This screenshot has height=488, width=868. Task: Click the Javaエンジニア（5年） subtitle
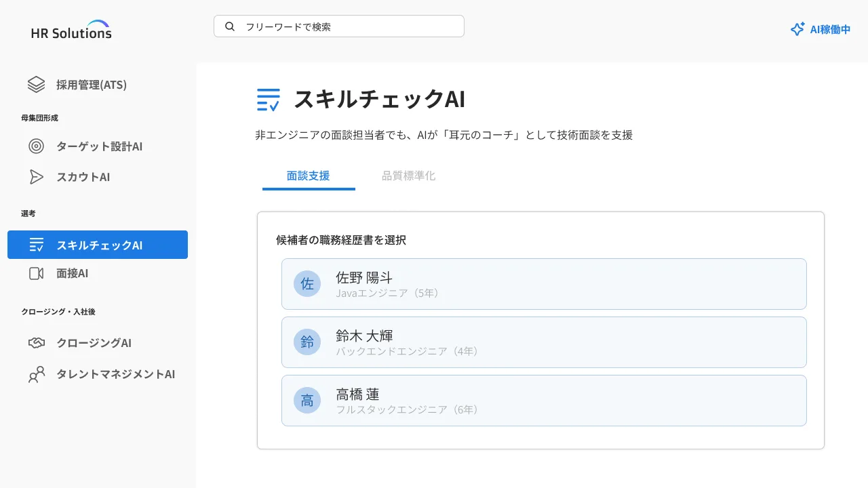(x=389, y=293)
